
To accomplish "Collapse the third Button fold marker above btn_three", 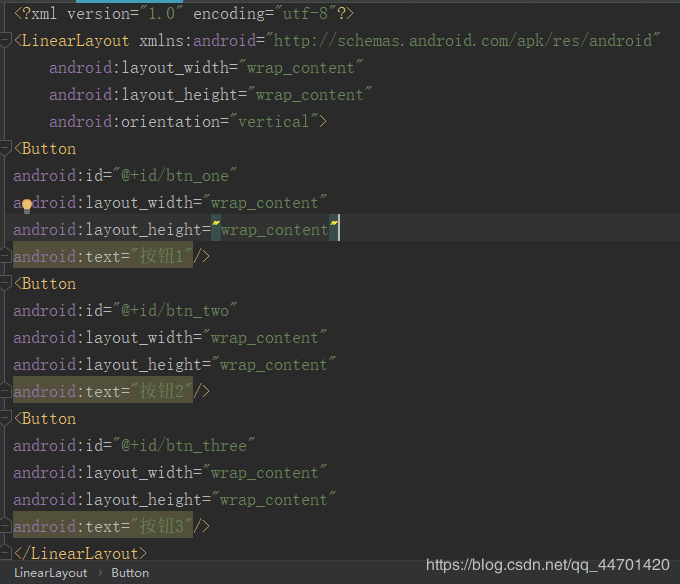I will coord(5,418).
